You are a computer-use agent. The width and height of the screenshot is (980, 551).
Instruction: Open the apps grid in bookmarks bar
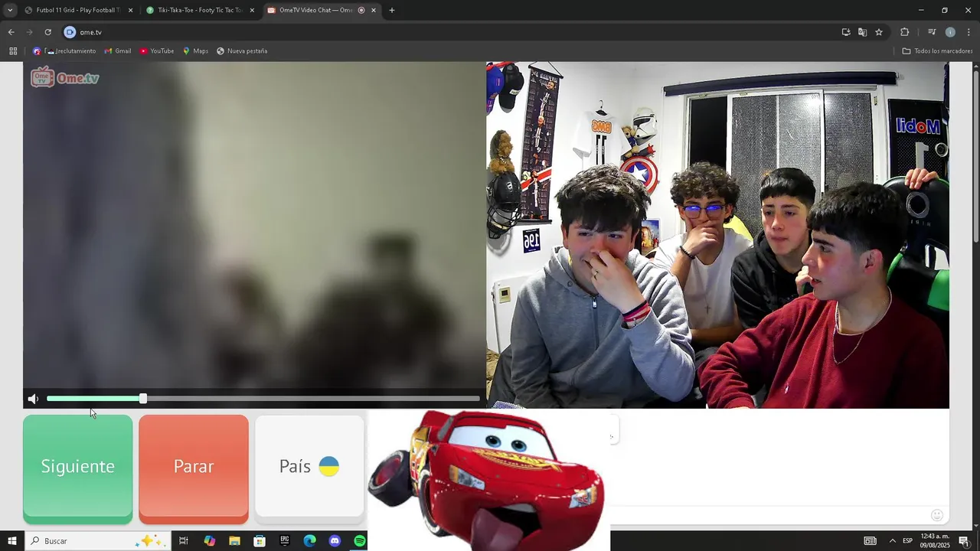(x=13, y=51)
